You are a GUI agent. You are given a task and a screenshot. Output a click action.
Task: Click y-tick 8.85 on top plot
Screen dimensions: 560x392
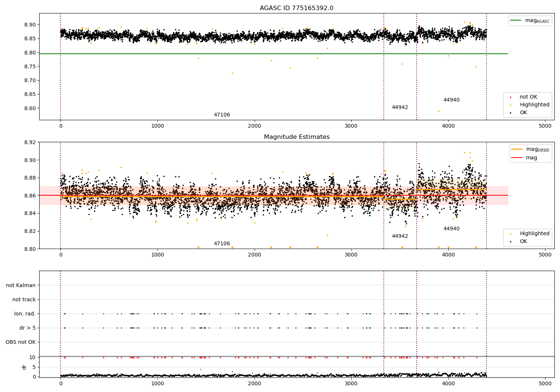(30, 39)
